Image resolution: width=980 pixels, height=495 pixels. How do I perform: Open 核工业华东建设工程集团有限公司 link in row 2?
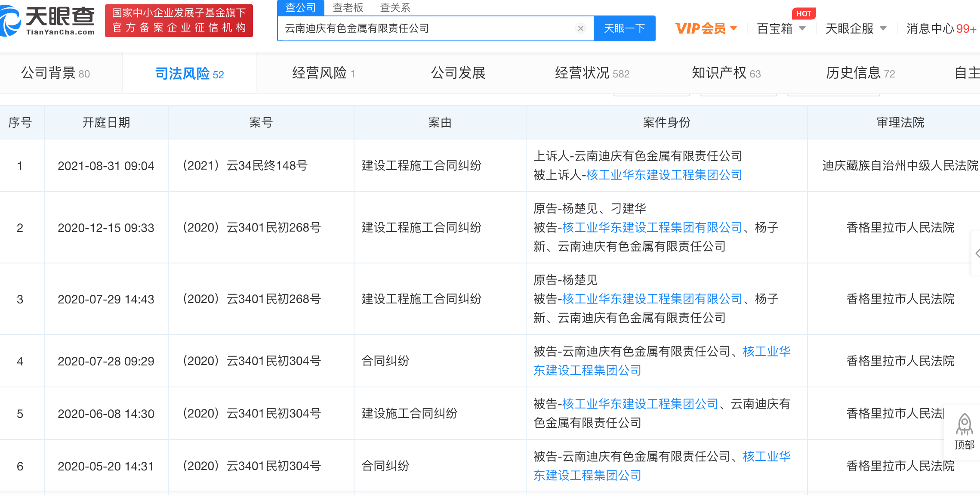click(652, 227)
